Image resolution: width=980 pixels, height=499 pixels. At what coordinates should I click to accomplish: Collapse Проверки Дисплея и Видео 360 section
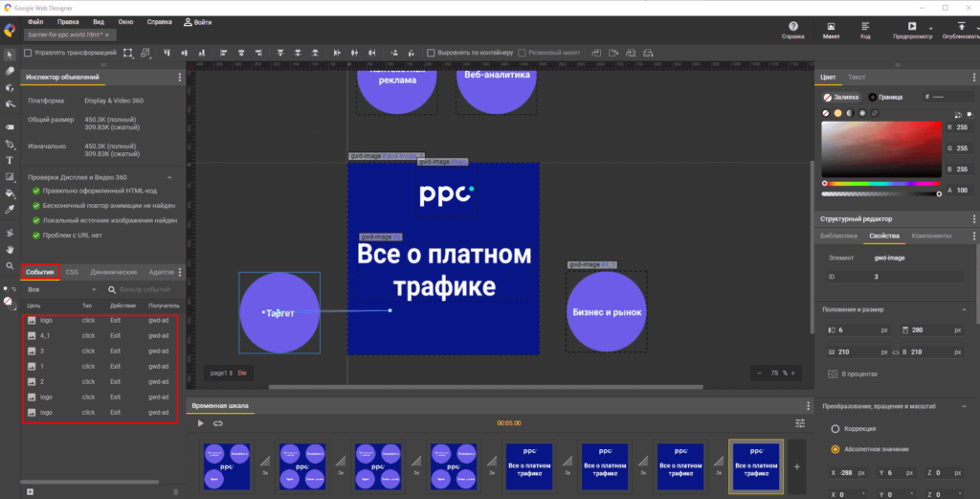[169, 177]
